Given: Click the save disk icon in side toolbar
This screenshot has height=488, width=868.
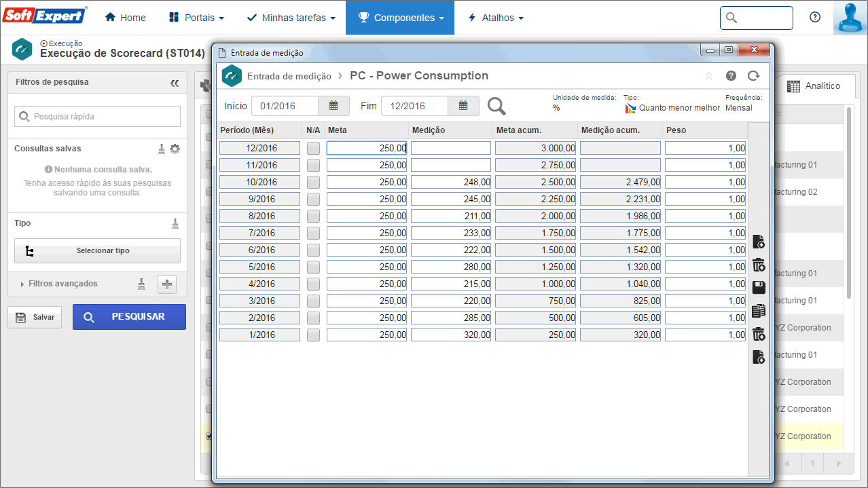Looking at the screenshot, I should [759, 288].
